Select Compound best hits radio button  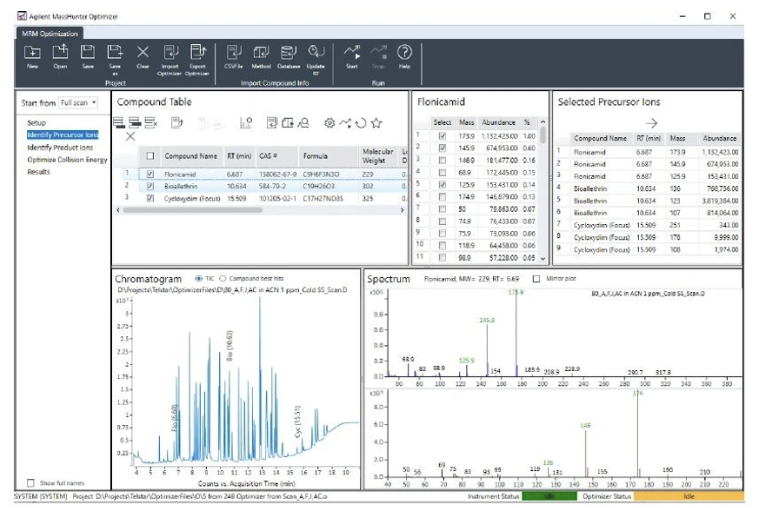click(223, 278)
